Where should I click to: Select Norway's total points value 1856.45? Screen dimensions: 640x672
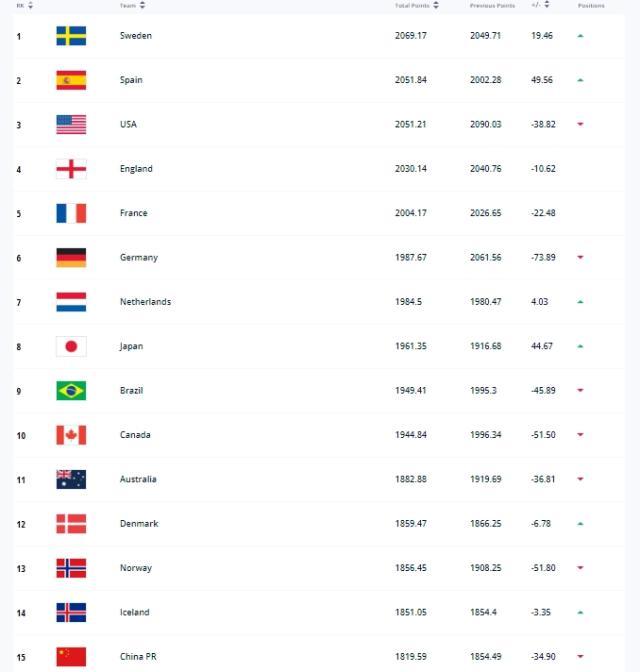(x=410, y=568)
